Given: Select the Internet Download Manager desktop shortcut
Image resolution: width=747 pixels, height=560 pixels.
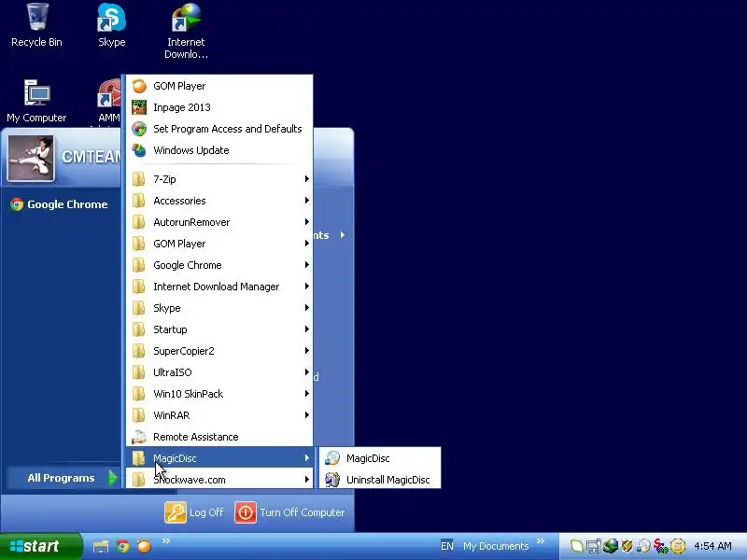Looking at the screenshot, I should (x=186, y=31).
